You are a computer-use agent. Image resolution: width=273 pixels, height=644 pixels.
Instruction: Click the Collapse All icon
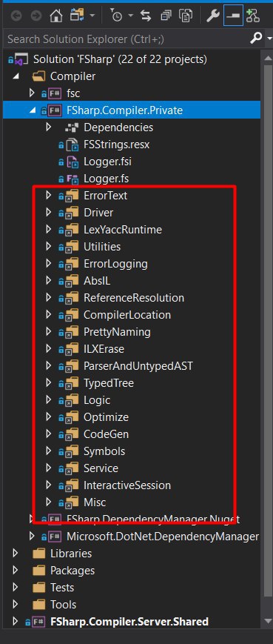[x=166, y=16]
